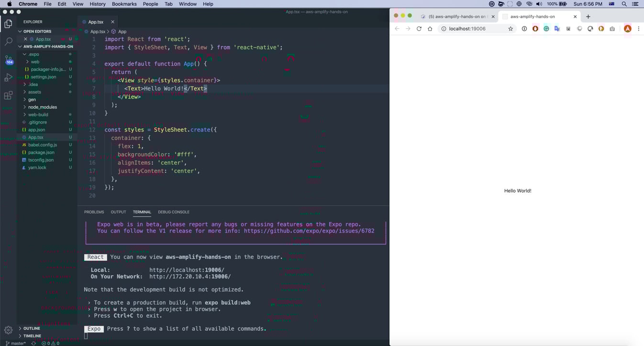Screen dimensions: 644x346
Task: Switch to the Debug Console tab
Action: 174,212
